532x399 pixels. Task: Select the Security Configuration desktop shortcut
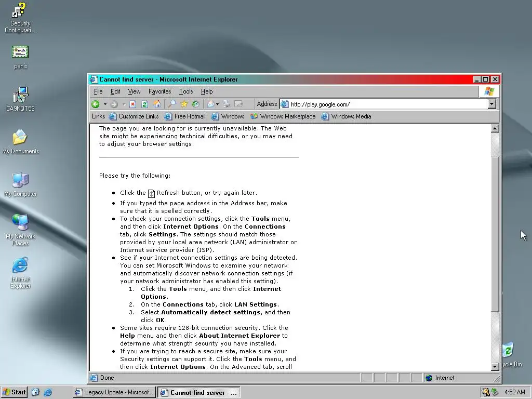[x=20, y=18]
